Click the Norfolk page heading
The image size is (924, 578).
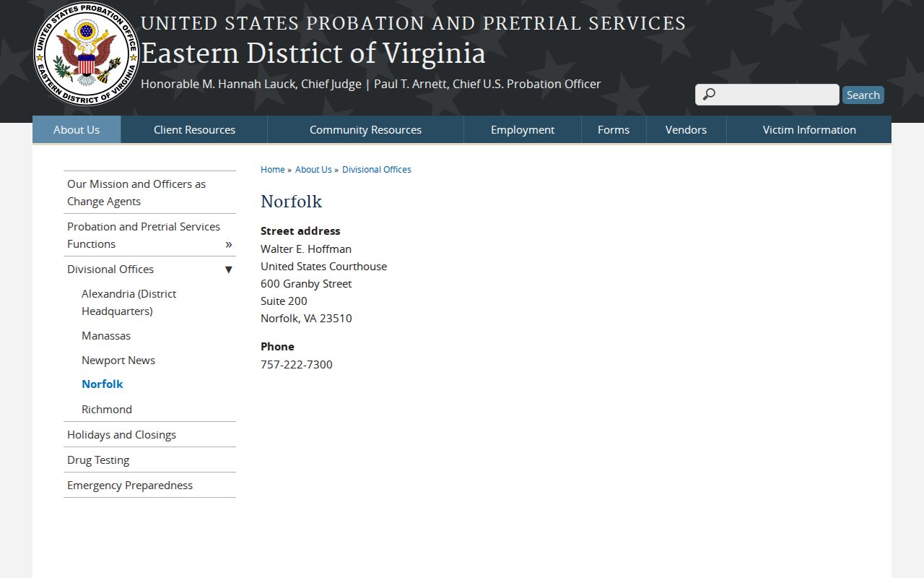[x=291, y=202]
